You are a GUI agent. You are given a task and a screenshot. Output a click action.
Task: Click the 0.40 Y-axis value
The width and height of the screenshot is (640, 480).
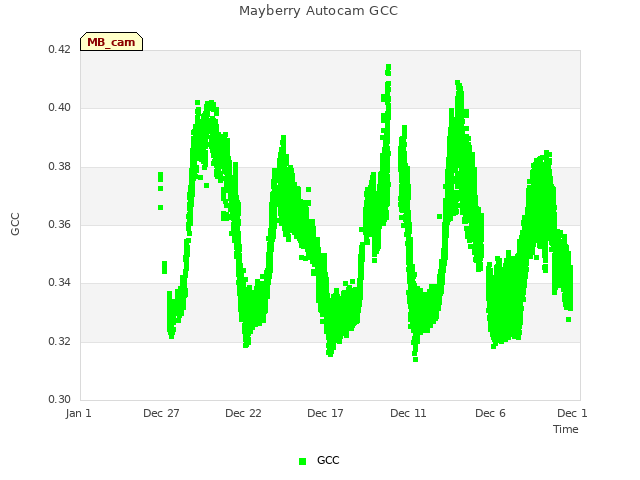click(60, 107)
